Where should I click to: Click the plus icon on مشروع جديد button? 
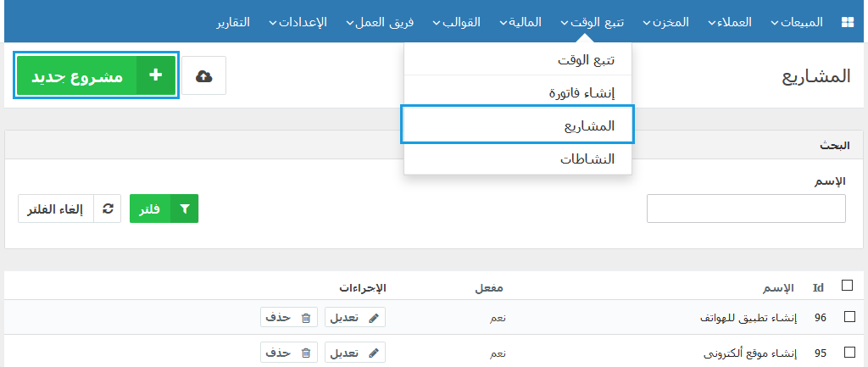click(x=156, y=75)
